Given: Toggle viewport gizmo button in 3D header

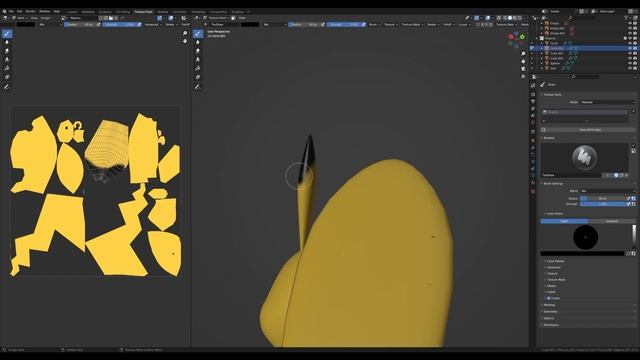Looking at the screenshot, I should [x=476, y=18].
